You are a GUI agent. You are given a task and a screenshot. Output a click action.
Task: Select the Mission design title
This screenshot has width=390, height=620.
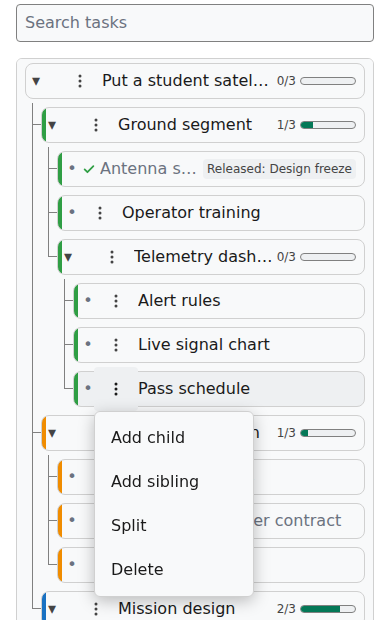[x=176, y=609]
